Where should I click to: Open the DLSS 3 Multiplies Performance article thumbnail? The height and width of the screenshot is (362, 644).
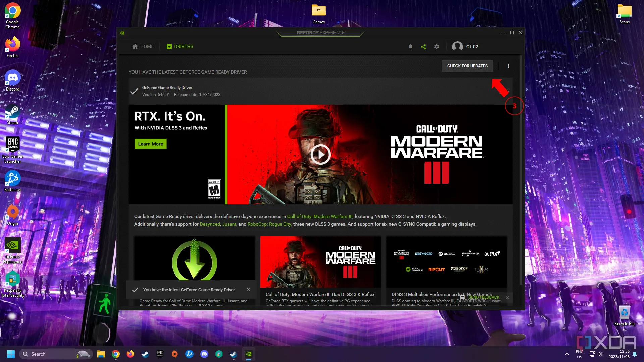tap(446, 262)
